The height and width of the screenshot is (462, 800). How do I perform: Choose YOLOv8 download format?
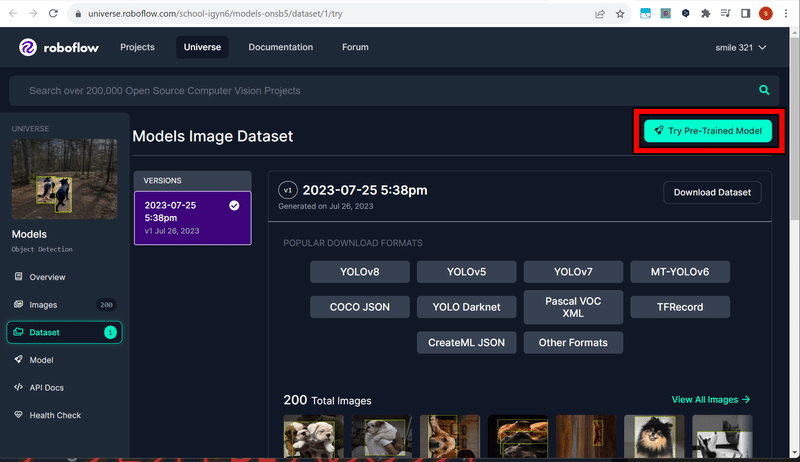[360, 272]
